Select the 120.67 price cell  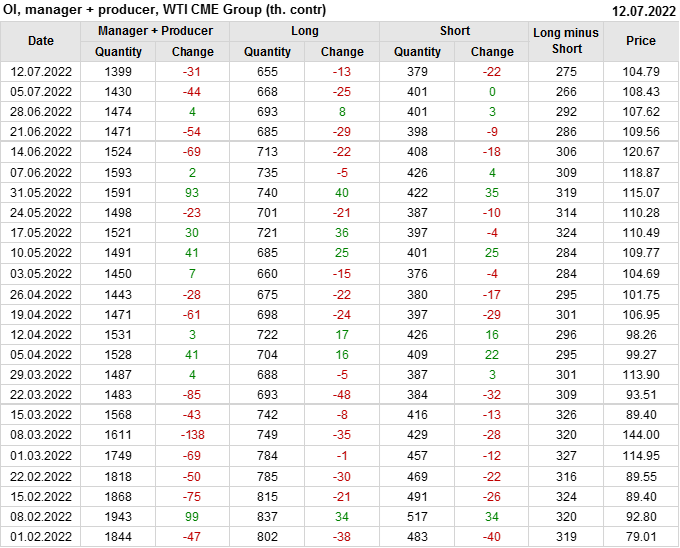641,152
